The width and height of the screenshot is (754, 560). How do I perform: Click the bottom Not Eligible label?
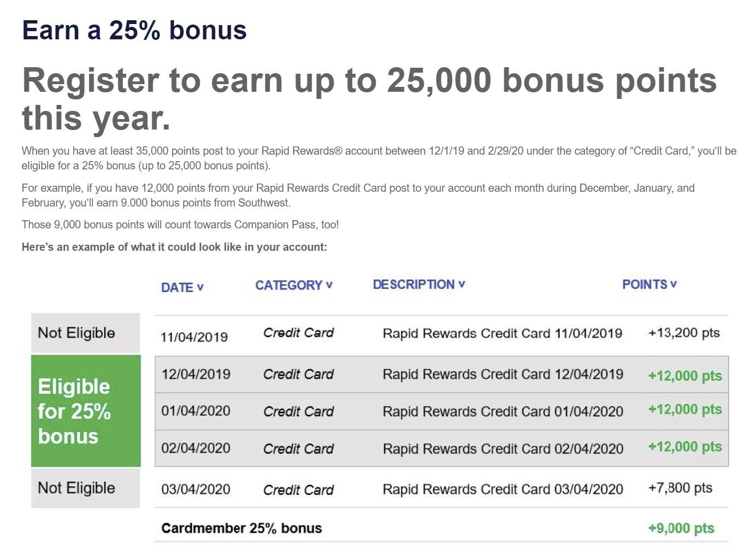tap(86, 488)
